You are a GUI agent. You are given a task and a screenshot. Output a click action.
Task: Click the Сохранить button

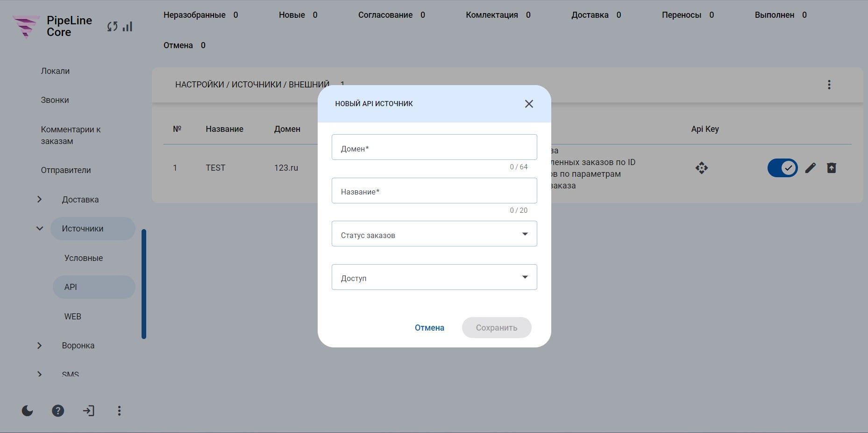pos(497,328)
